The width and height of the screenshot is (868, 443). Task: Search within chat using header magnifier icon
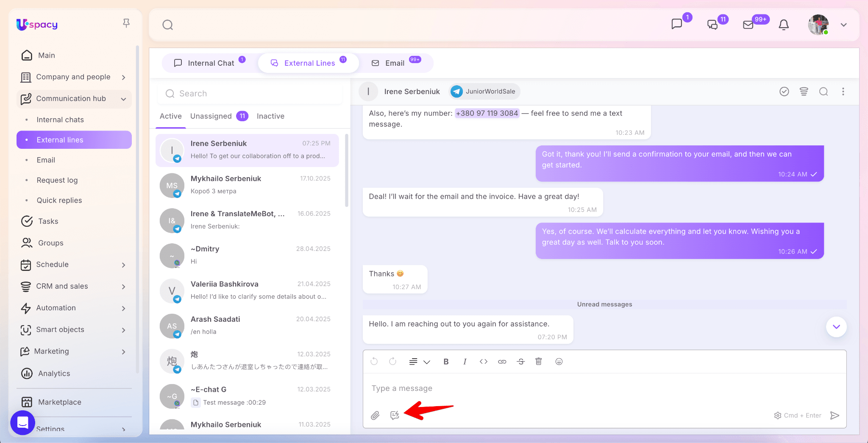[823, 92]
